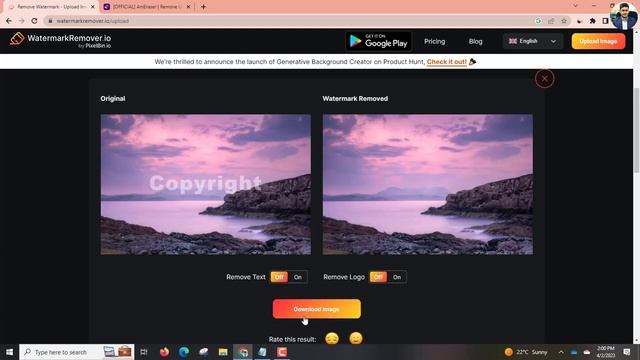This screenshot has width=640, height=360.
Task: Click the share icon in address bar
Action: 551,21
